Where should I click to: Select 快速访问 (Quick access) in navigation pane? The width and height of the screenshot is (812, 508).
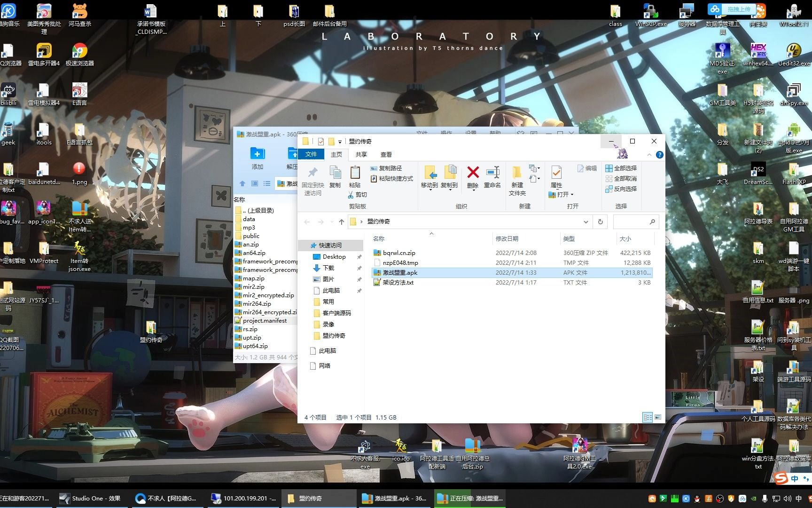pos(330,246)
